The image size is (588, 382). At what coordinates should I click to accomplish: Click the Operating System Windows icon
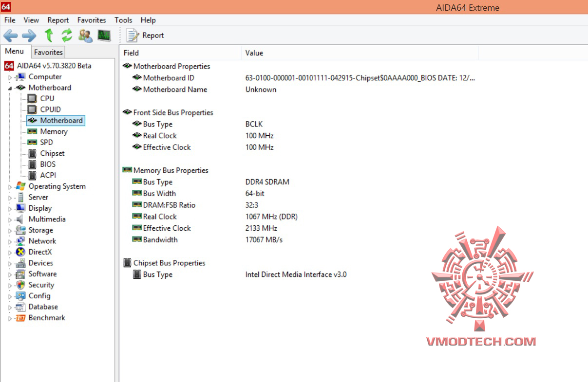coord(20,186)
